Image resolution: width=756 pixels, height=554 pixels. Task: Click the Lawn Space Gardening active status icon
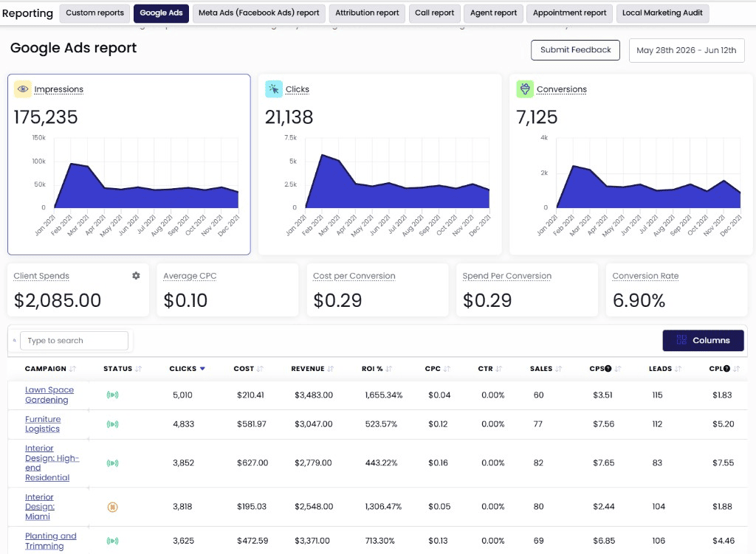click(112, 395)
